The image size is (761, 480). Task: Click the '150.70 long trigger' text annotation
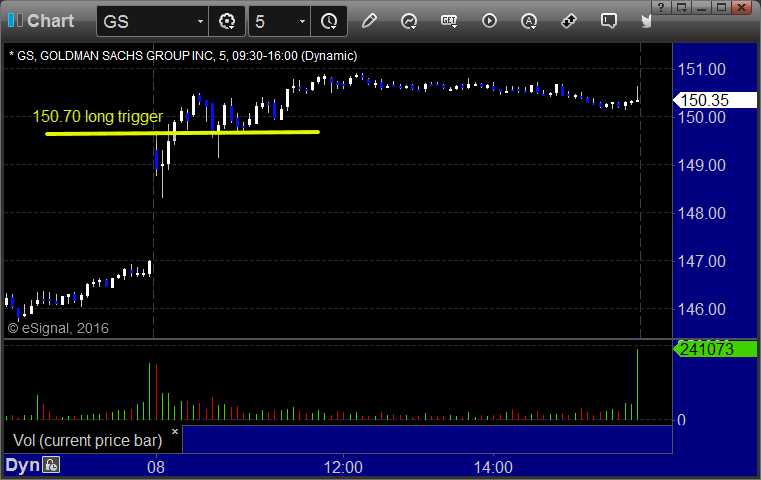click(98, 116)
